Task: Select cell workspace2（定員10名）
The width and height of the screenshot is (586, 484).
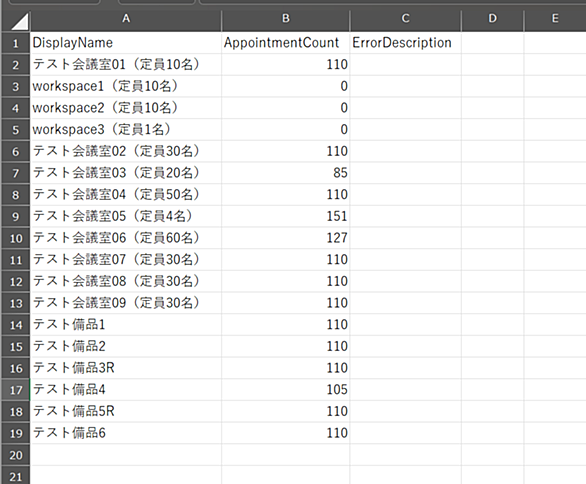Action: (x=126, y=108)
